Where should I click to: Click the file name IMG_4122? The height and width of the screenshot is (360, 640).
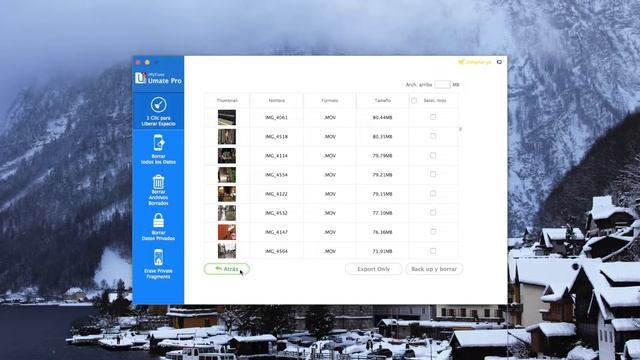[276, 194]
